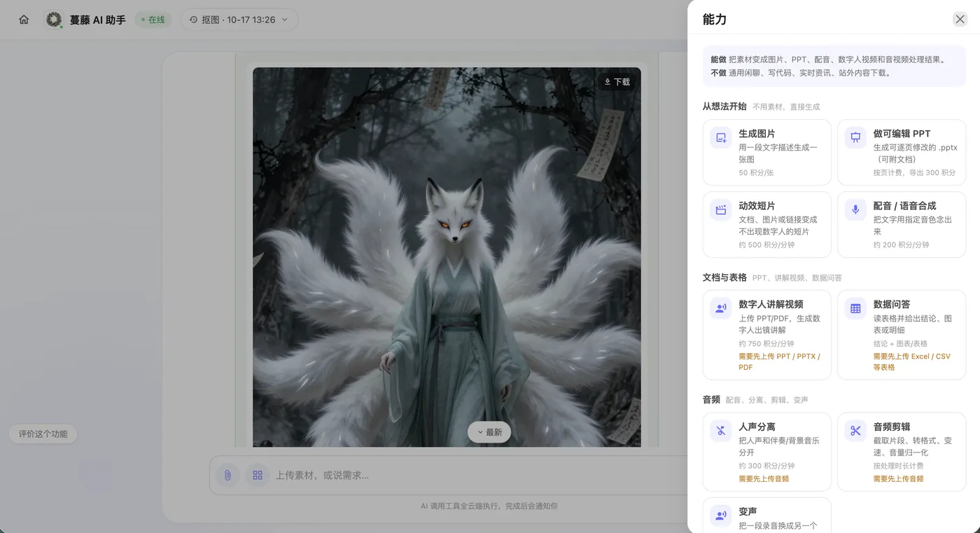Open the 做可编辑 PPT card title
The width and height of the screenshot is (980, 533).
coord(902,134)
